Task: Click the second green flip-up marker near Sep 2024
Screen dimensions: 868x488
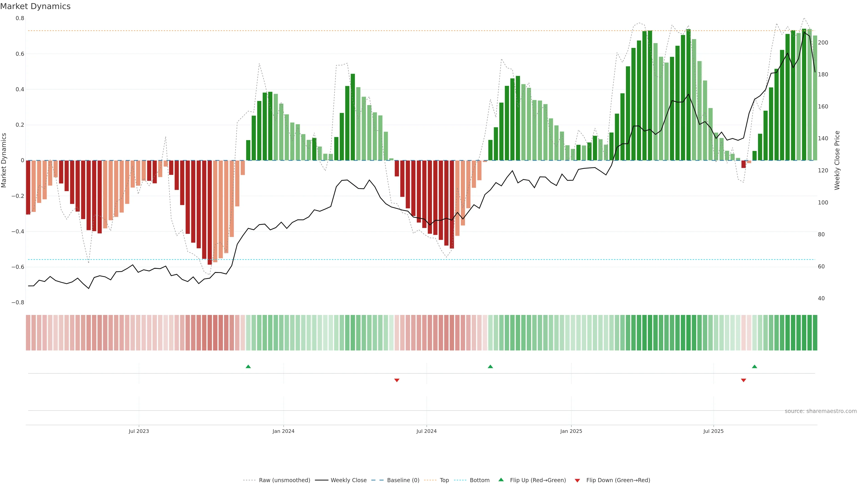Action: point(490,366)
